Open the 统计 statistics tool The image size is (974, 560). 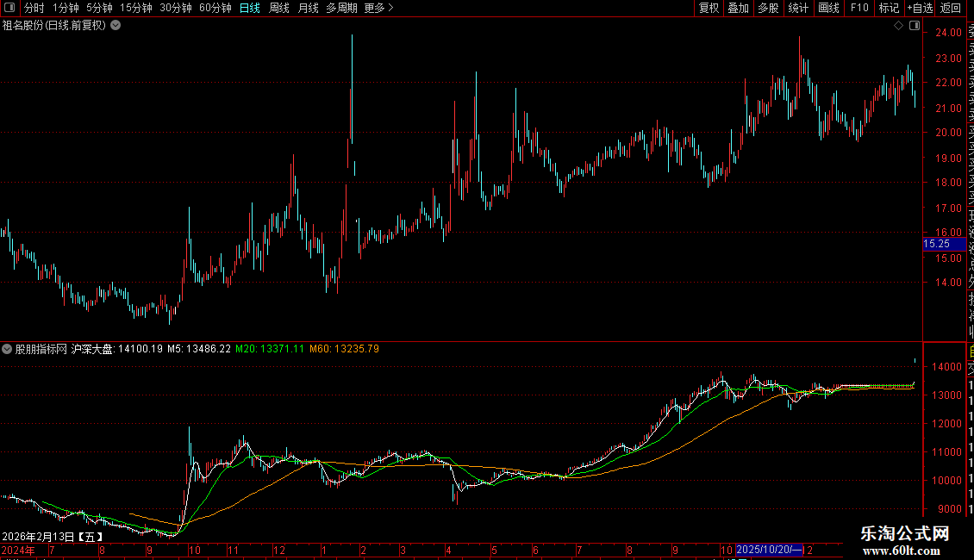tap(798, 8)
